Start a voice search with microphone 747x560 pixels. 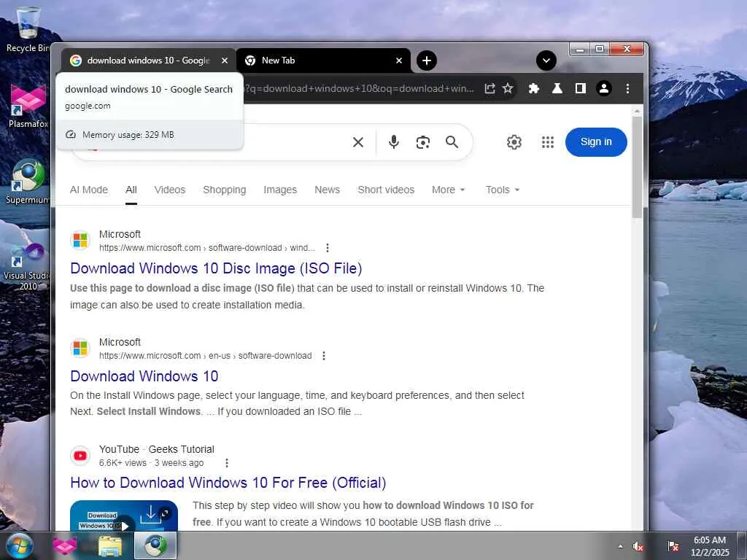click(393, 142)
